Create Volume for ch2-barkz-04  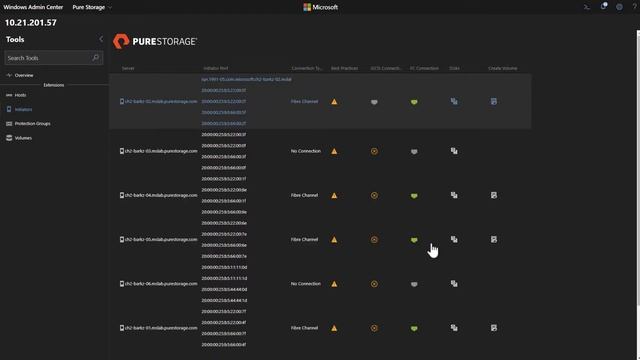click(x=494, y=195)
